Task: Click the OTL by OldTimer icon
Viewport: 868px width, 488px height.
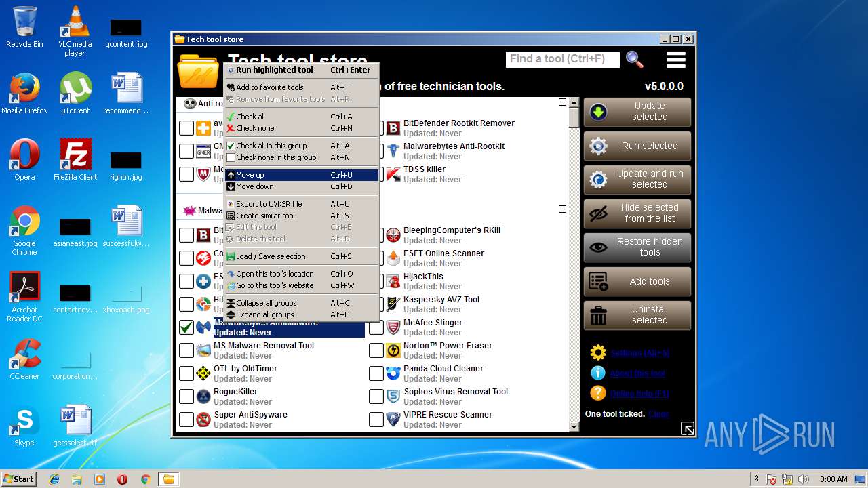Action: 203,373
